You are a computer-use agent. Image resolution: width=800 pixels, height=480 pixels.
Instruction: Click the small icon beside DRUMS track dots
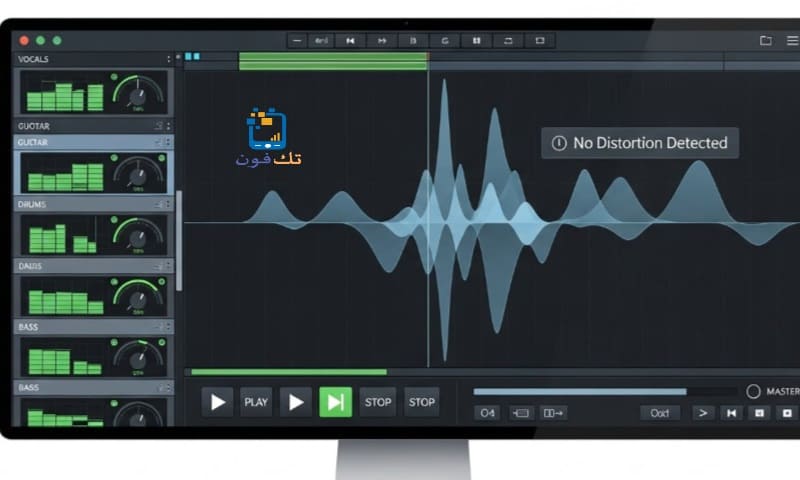coord(159,204)
